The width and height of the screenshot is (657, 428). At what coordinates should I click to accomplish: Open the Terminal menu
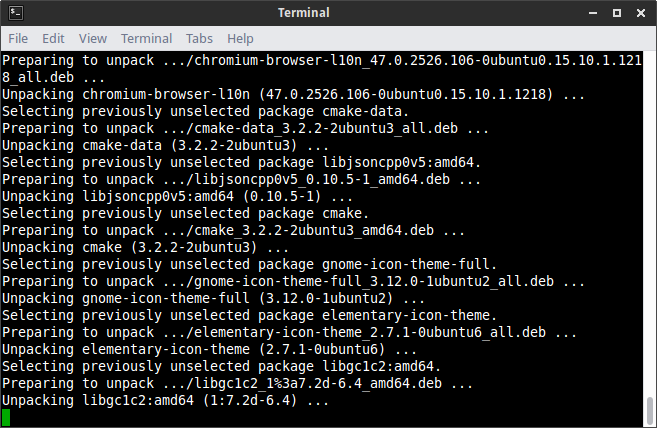click(x=146, y=38)
